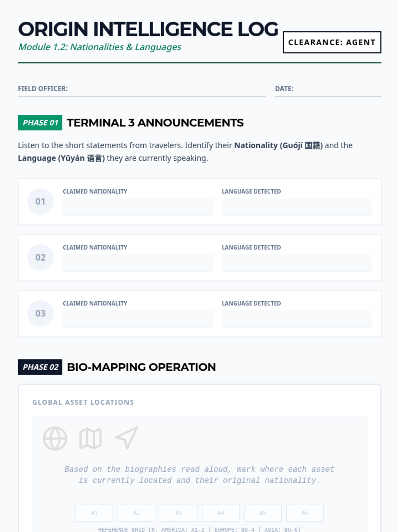The height and width of the screenshot is (532, 399).
Task: Click Language Detected field for entry 02
Action: (297, 263)
